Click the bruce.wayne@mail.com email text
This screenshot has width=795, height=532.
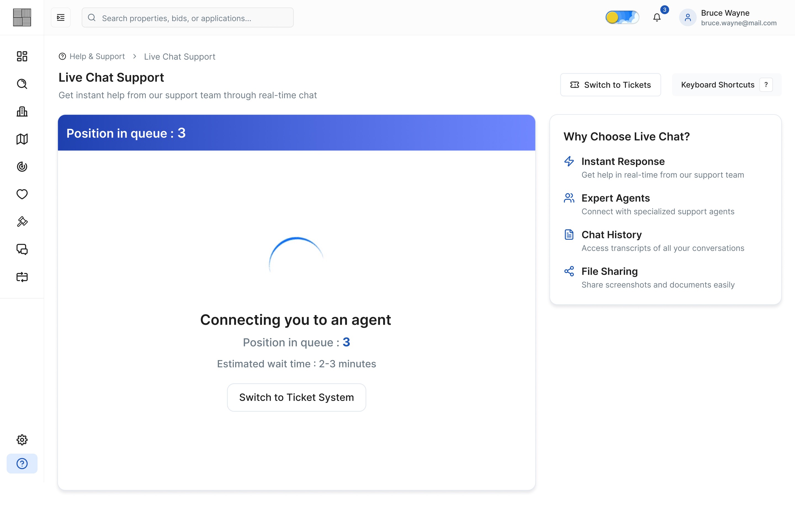[x=739, y=23]
